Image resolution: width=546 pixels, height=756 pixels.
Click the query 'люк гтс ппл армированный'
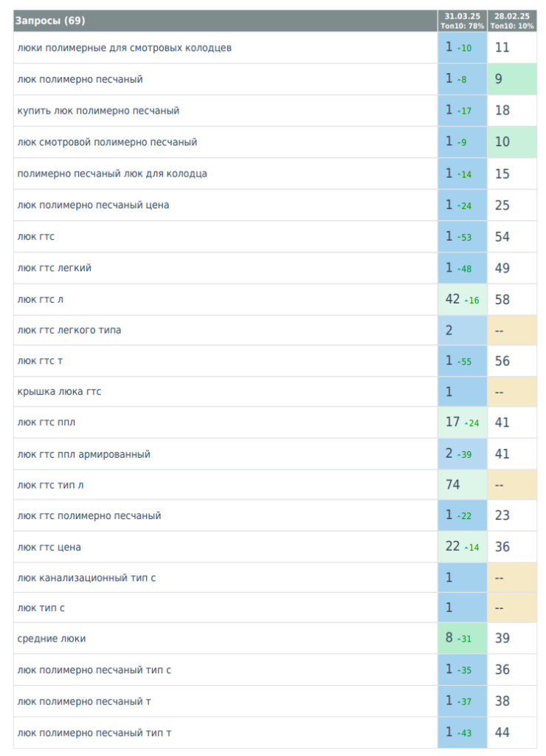(x=83, y=454)
